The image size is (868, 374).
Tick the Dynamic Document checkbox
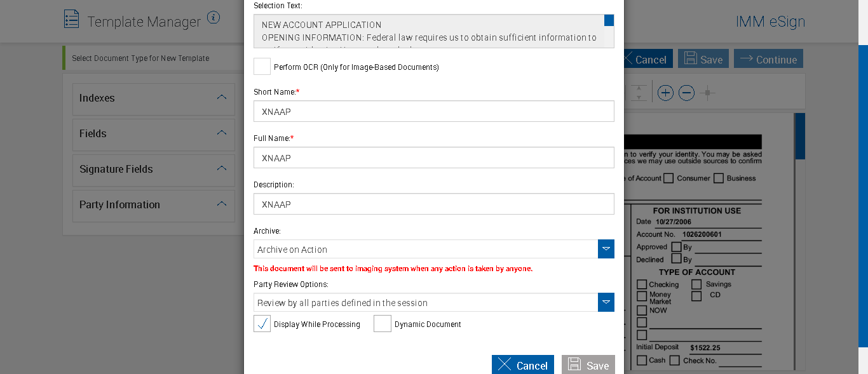[383, 324]
